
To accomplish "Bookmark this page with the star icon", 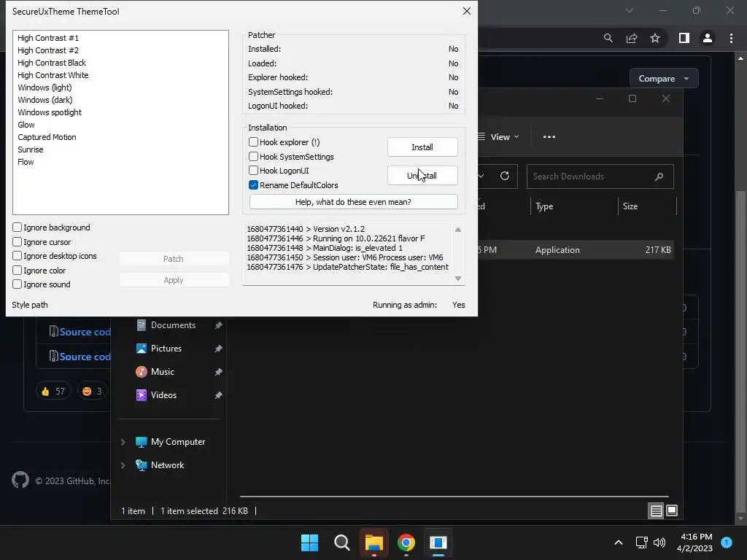I will 655,38.
